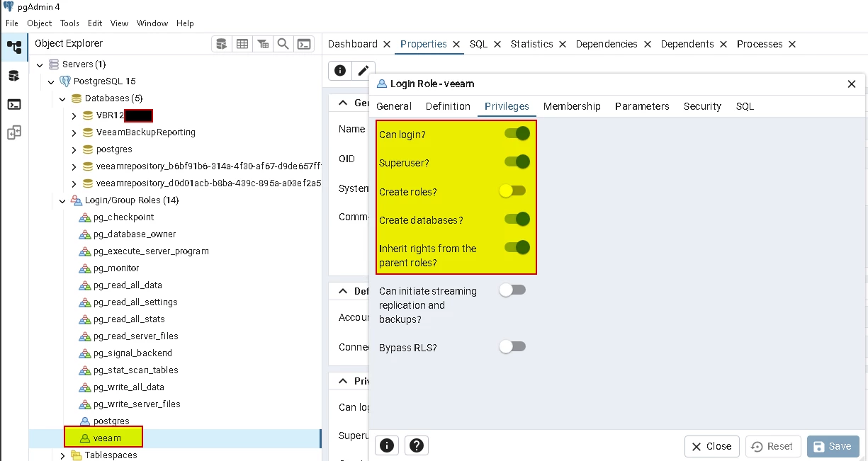Expand the VeeamBackupReporting database node
This screenshot has height=461, width=868.
point(74,132)
